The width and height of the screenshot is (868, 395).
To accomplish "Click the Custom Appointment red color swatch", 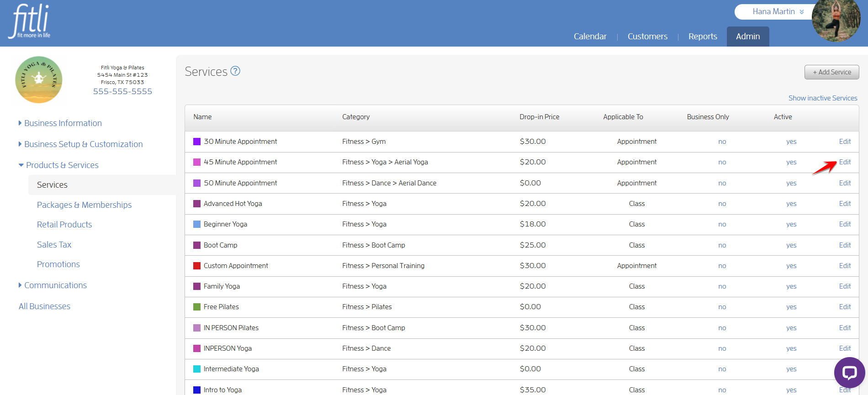I will 197,266.
